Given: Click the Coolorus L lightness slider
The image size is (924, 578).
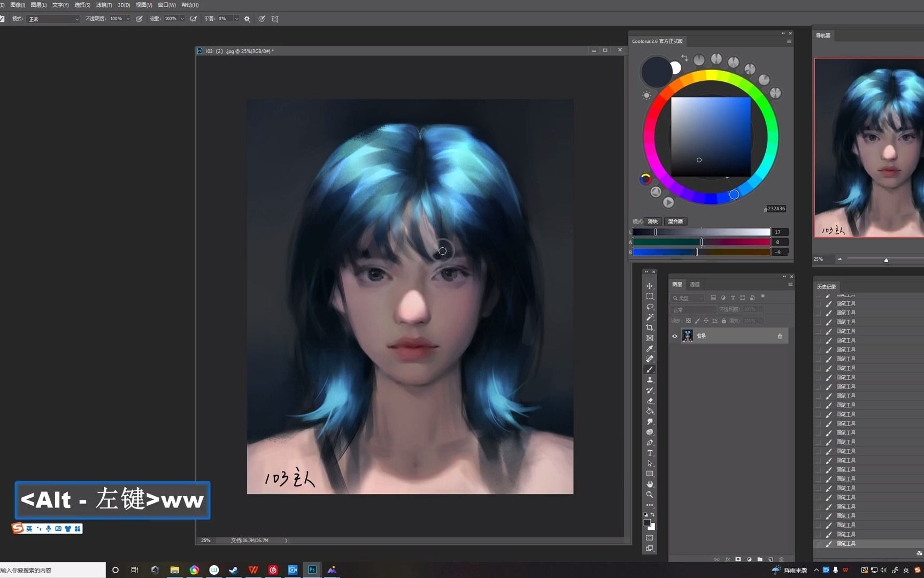Looking at the screenshot, I should 702,232.
